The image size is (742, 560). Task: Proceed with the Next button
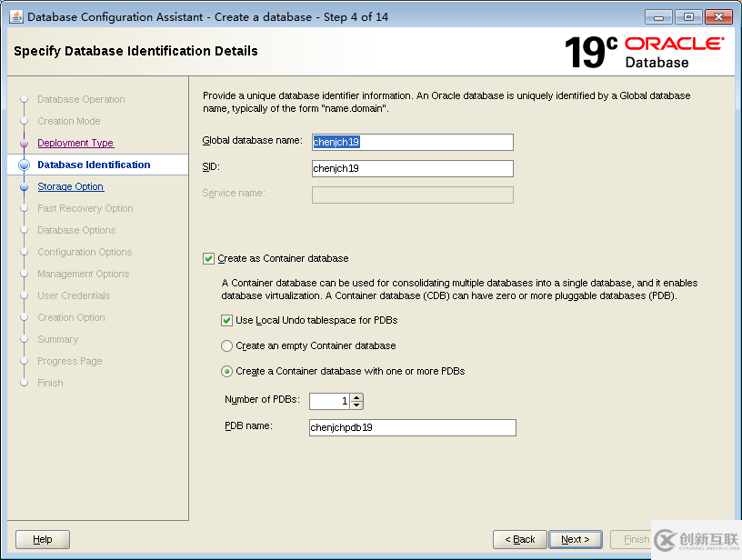576,539
